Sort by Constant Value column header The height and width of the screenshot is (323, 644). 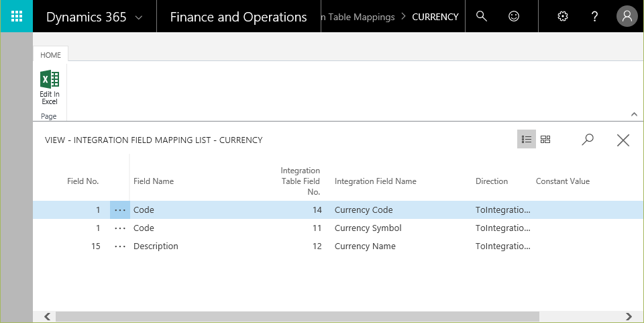[x=563, y=181]
